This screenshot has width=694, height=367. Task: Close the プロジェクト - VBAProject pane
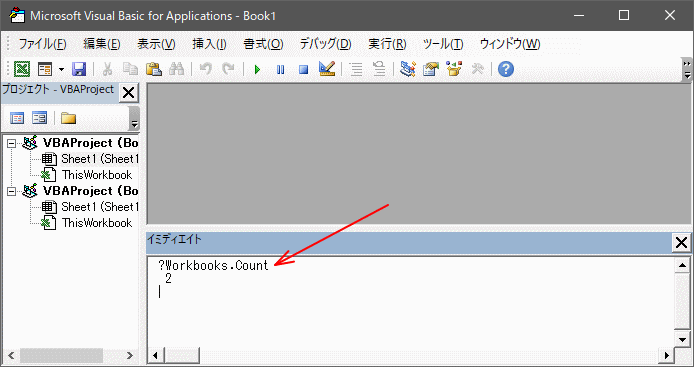128,93
